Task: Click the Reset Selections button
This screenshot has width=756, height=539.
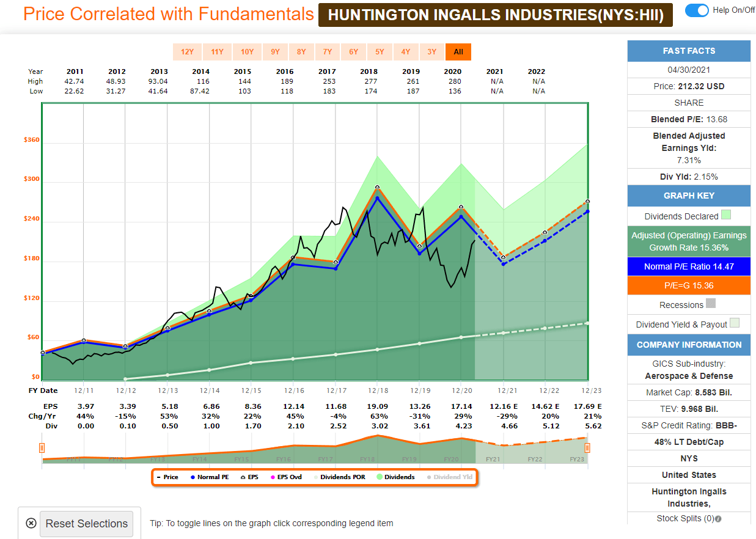Action: coord(87,524)
